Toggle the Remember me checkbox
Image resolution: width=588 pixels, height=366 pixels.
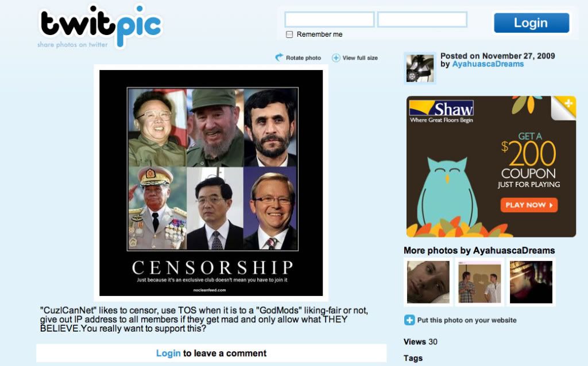(x=289, y=34)
